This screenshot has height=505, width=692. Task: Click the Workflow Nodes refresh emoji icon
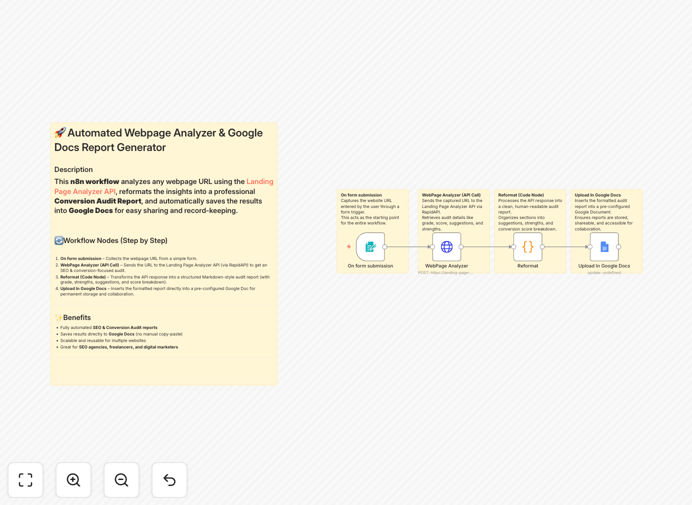59,241
